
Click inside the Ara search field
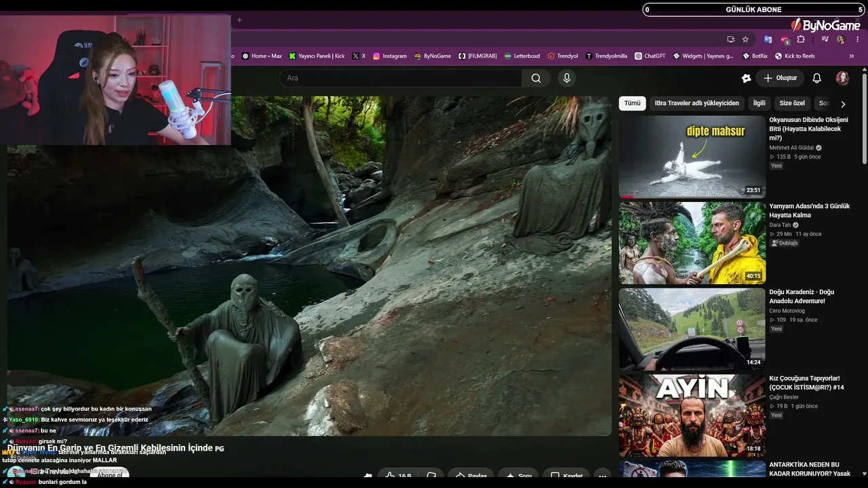click(400, 78)
